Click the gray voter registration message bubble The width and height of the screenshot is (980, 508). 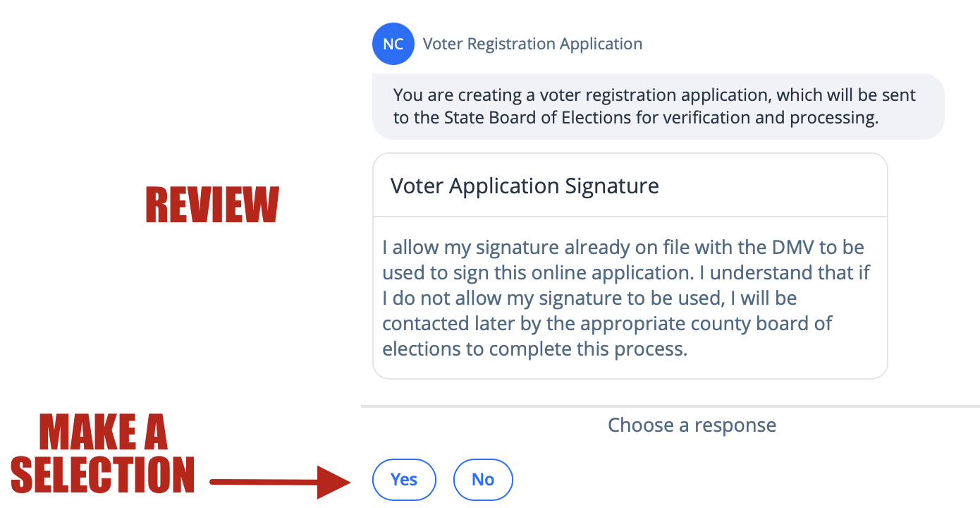point(659,107)
